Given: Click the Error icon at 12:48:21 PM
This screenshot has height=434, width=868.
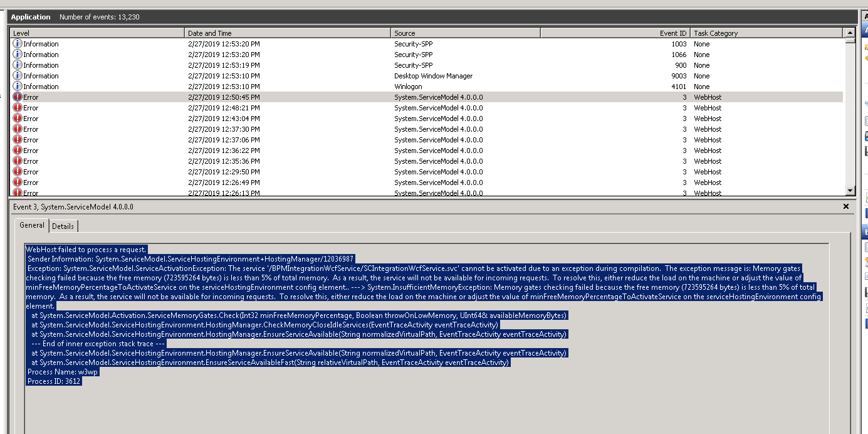Looking at the screenshot, I should pos(18,108).
